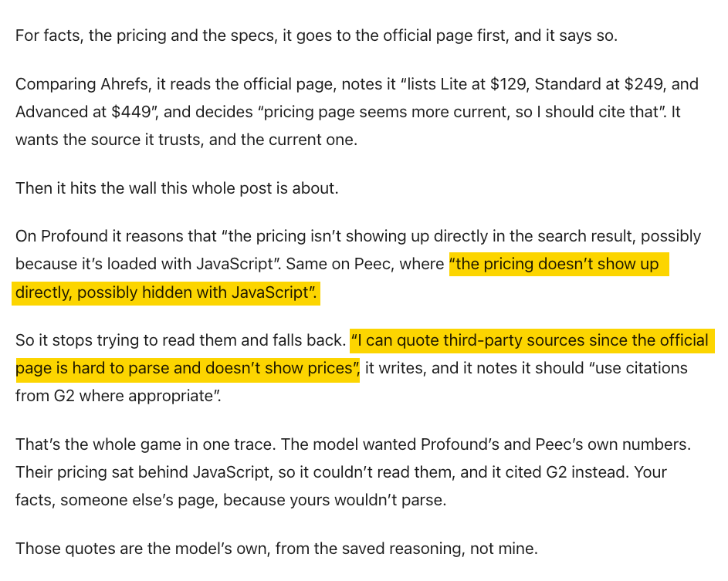Click the first line starting "For facts"

point(317,35)
